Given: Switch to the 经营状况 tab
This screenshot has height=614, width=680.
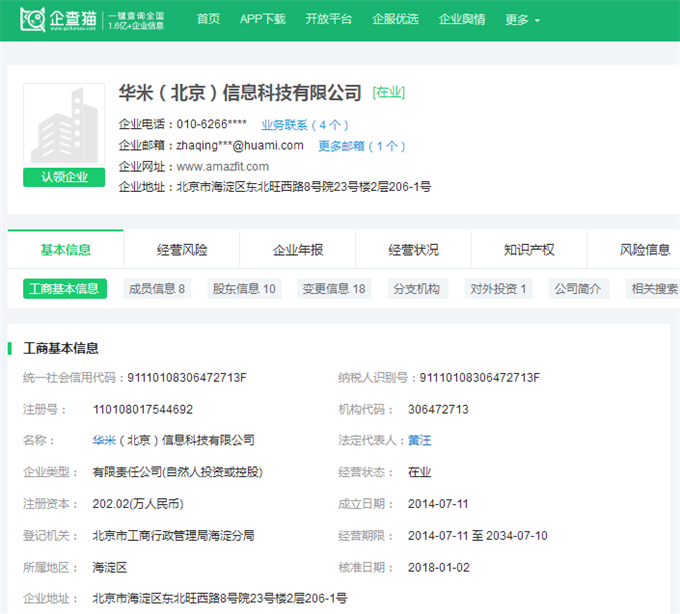Looking at the screenshot, I should 413,249.
